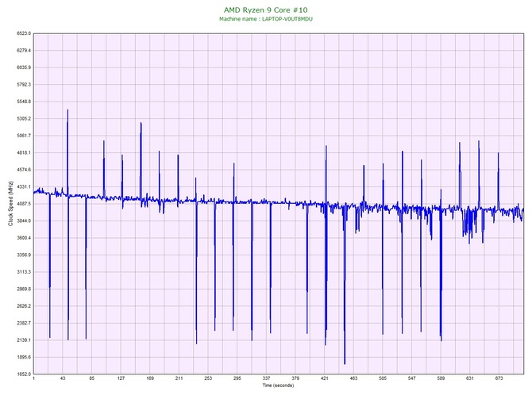Screen dimensions: 532x399
Task: Click the 421 time axis tick label
Action: pyautogui.click(x=325, y=378)
